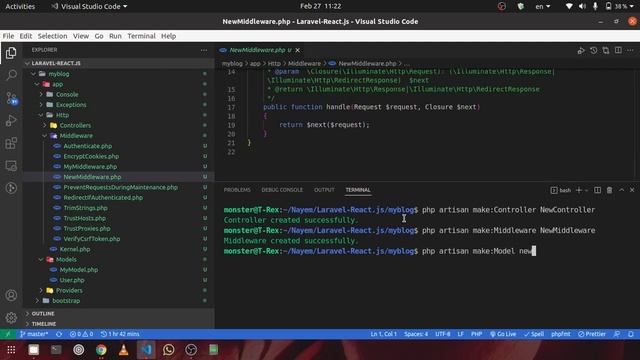
Task: Open the Terminal menu
Action: (141, 36)
